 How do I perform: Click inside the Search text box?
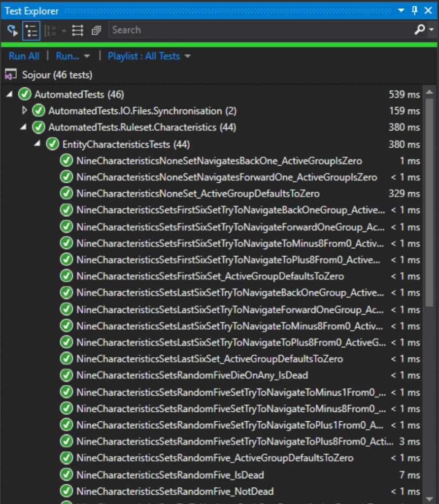[256, 30]
